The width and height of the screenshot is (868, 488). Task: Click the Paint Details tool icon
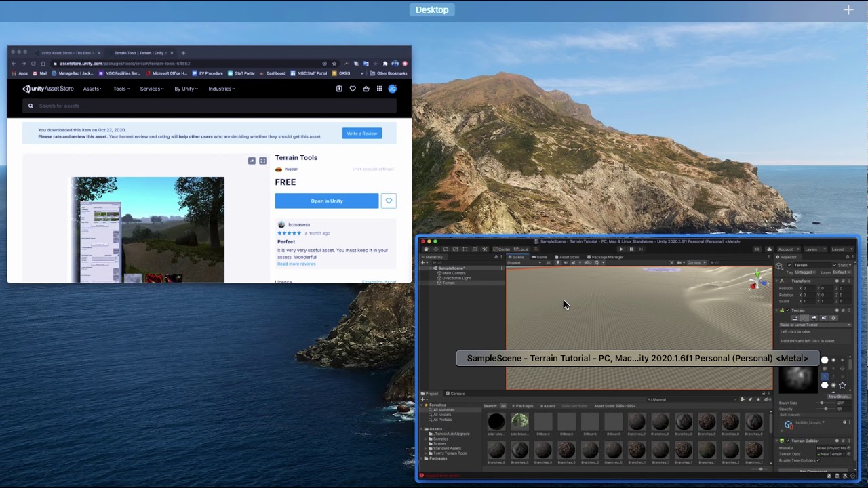824,318
